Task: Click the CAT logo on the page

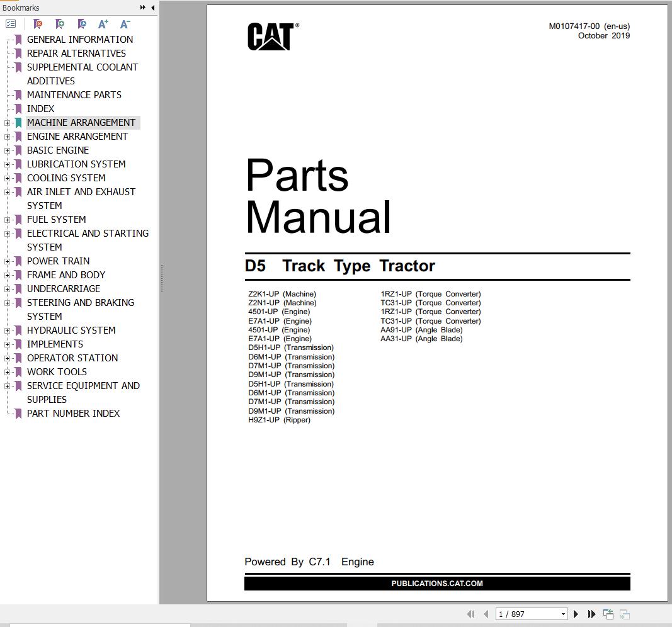Action: 273,37
